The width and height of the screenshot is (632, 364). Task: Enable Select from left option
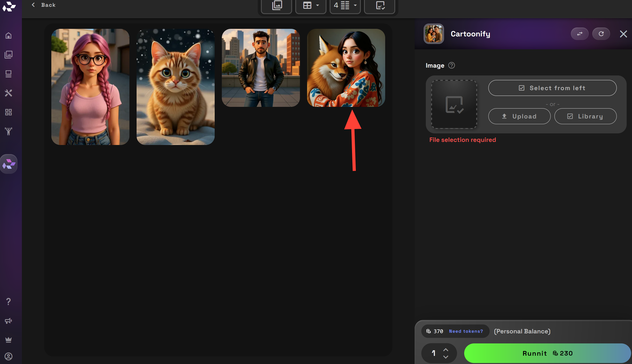[x=552, y=88]
